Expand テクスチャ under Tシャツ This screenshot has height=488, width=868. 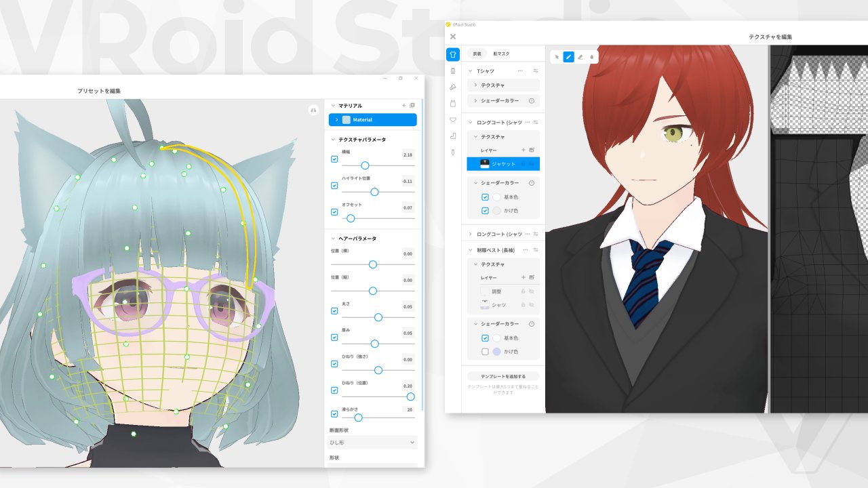coord(476,85)
